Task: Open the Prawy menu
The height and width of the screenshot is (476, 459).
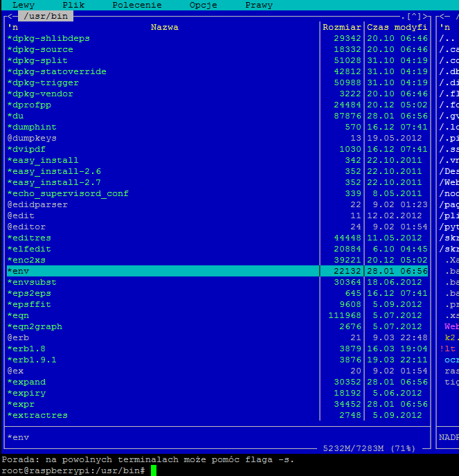Action: coord(259,5)
